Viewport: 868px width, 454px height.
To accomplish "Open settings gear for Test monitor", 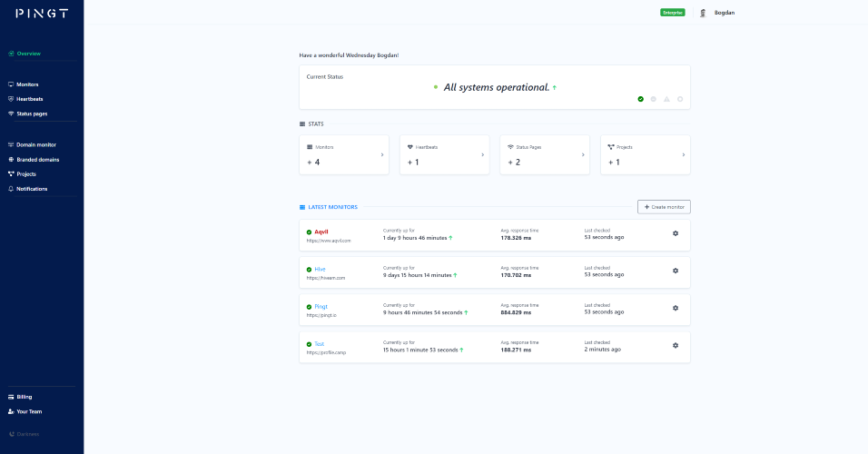I will click(x=676, y=345).
